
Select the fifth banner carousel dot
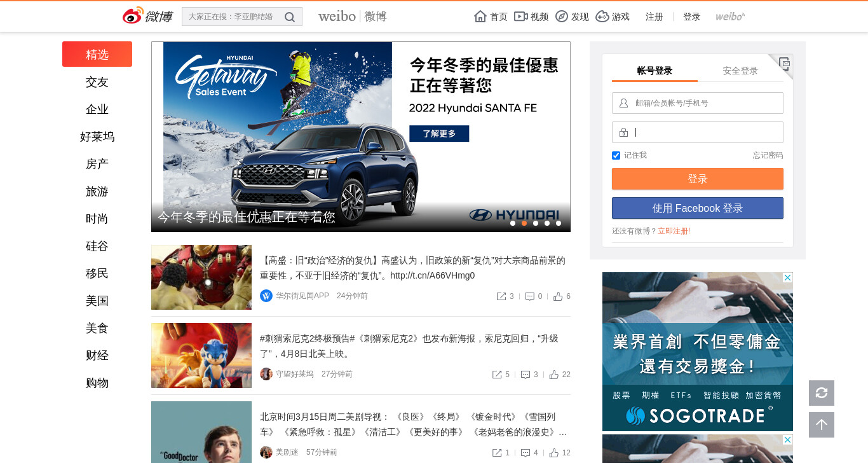559,223
